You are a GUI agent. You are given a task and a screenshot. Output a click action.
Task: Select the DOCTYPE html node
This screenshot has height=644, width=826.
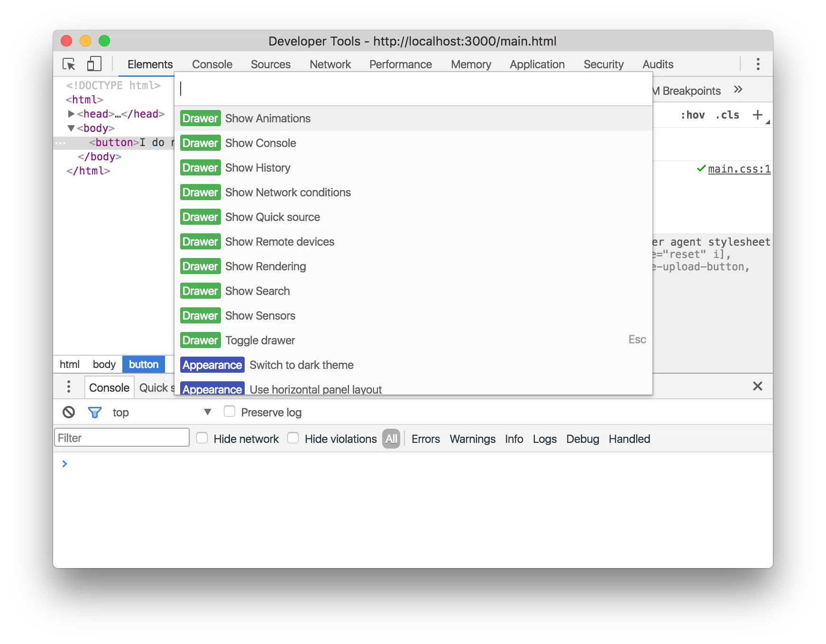pyautogui.click(x=113, y=85)
